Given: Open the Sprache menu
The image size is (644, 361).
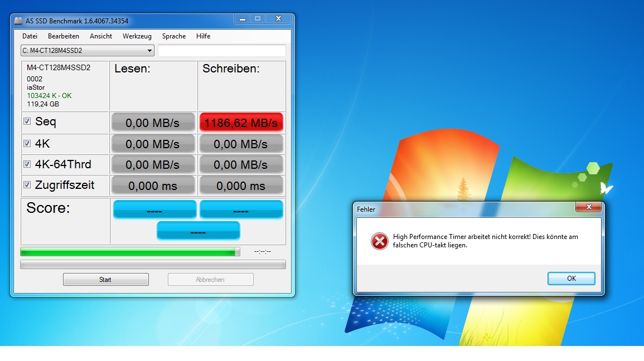Looking at the screenshot, I should click(174, 36).
